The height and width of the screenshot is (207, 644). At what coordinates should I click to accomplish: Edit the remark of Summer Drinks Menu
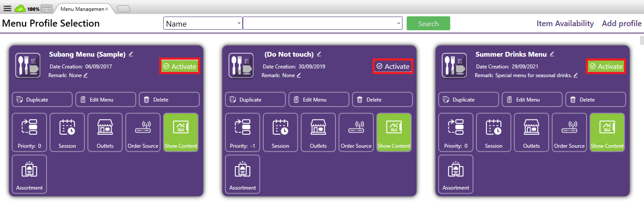click(576, 75)
